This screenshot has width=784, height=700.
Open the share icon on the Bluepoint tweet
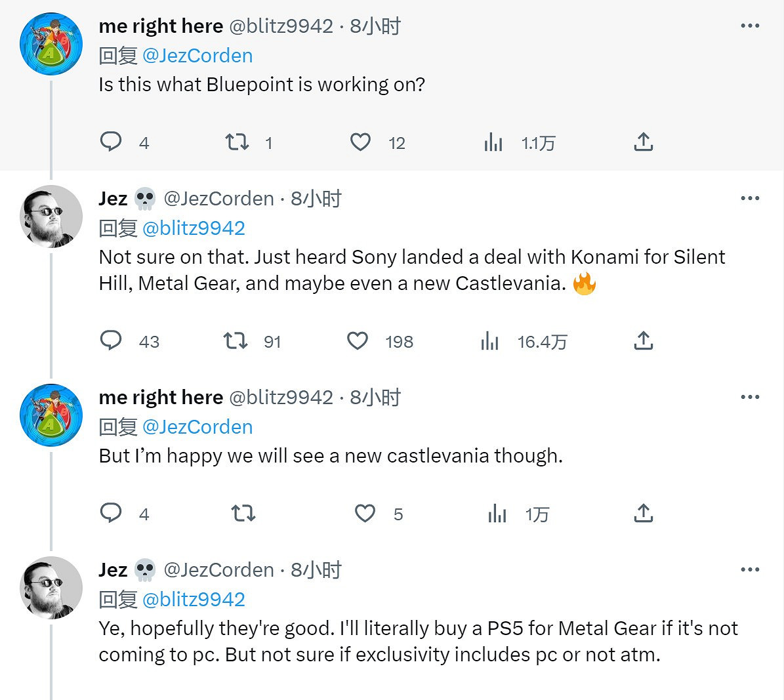point(643,141)
